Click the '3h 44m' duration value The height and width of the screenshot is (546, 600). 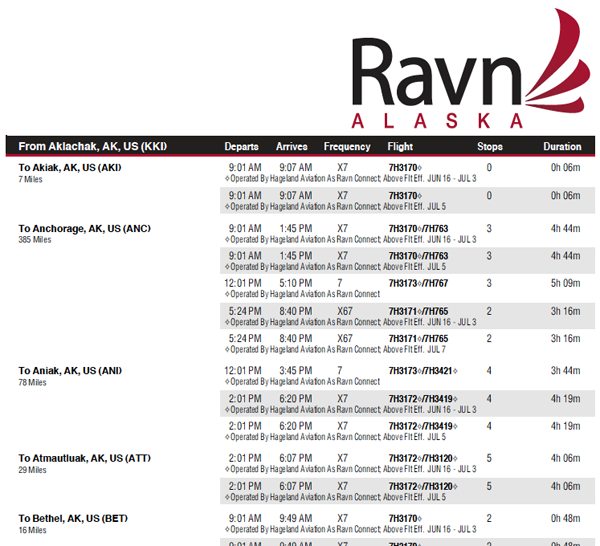tap(565, 371)
